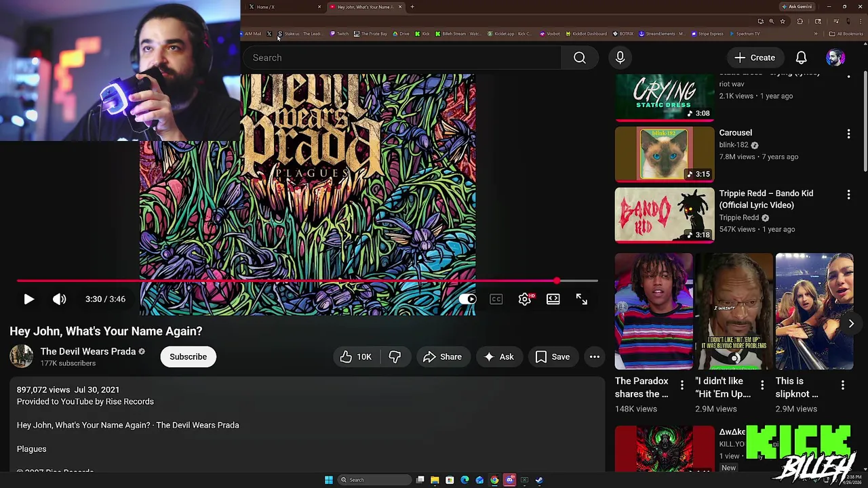Open a new browser tab
The height and width of the screenshot is (488, 868).
point(412,7)
